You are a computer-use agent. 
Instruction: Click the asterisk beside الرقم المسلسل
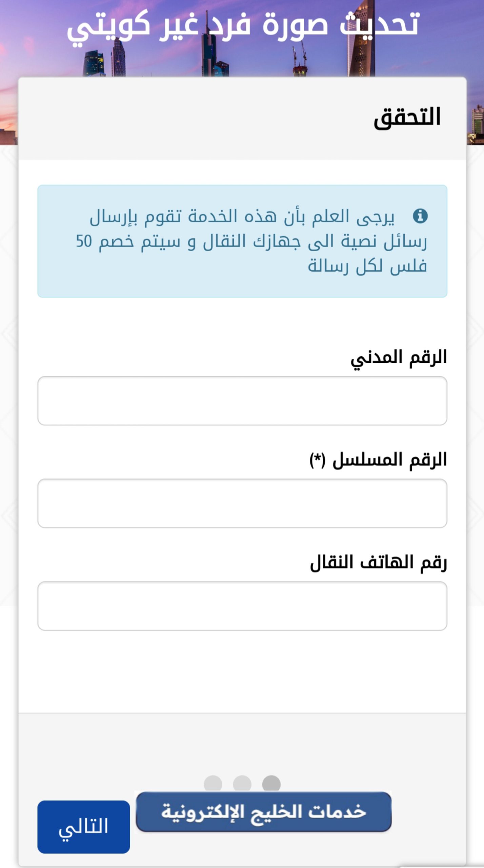click(x=317, y=459)
